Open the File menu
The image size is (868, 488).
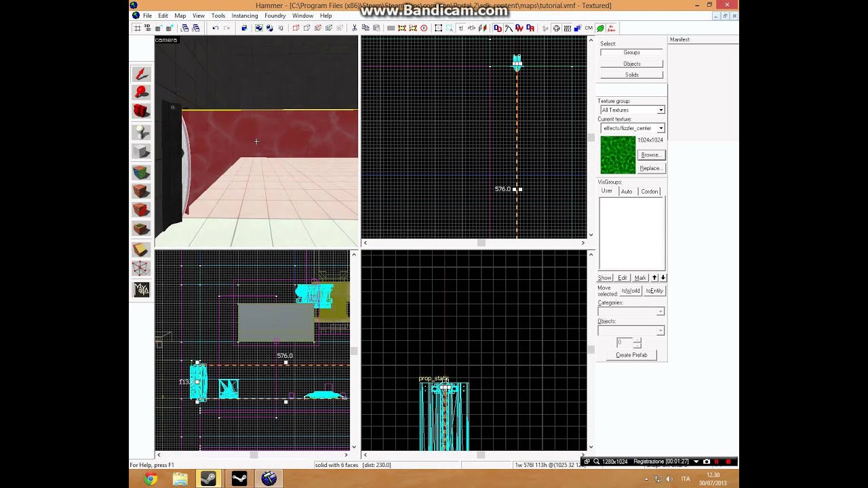pyautogui.click(x=147, y=16)
